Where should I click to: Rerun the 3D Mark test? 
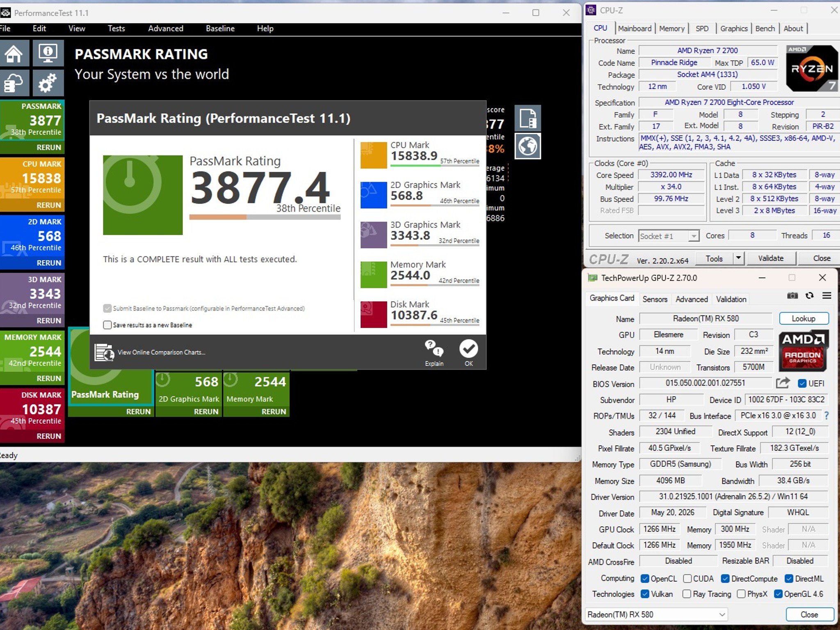click(x=49, y=321)
